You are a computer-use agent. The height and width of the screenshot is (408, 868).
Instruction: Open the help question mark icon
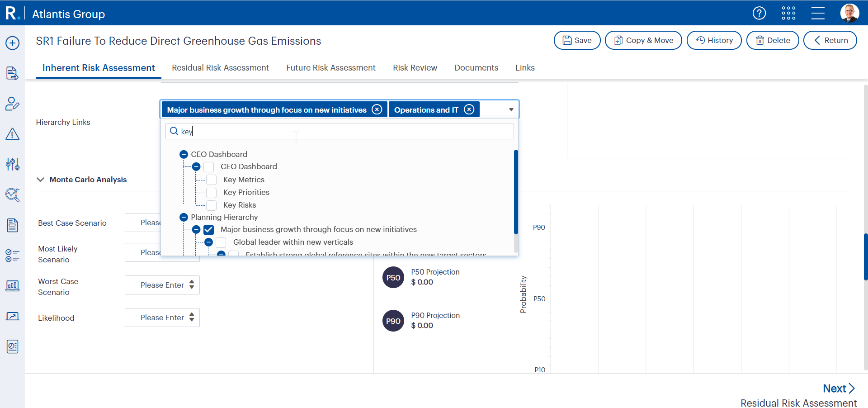[x=759, y=13]
